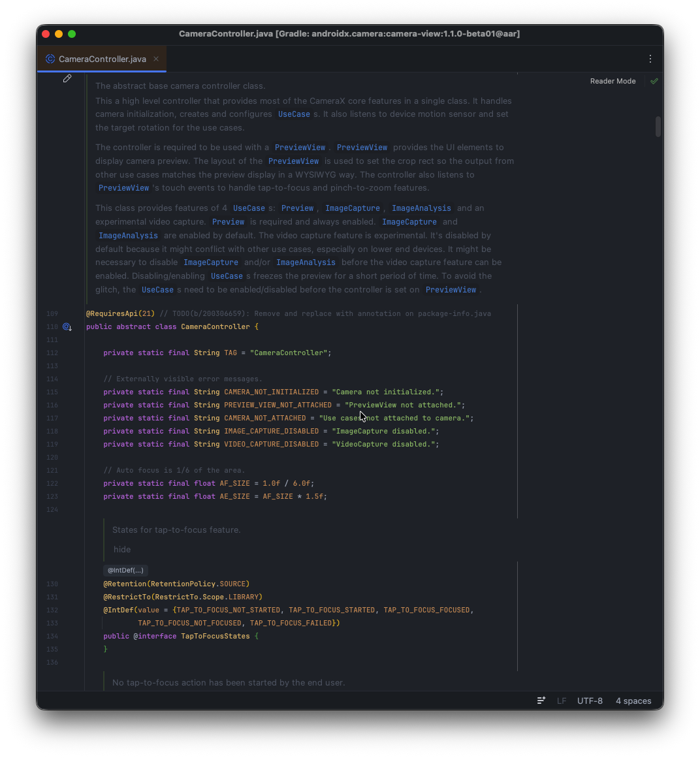Click the CameraController.java tab file icon
700x758 pixels.
(x=50, y=59)
